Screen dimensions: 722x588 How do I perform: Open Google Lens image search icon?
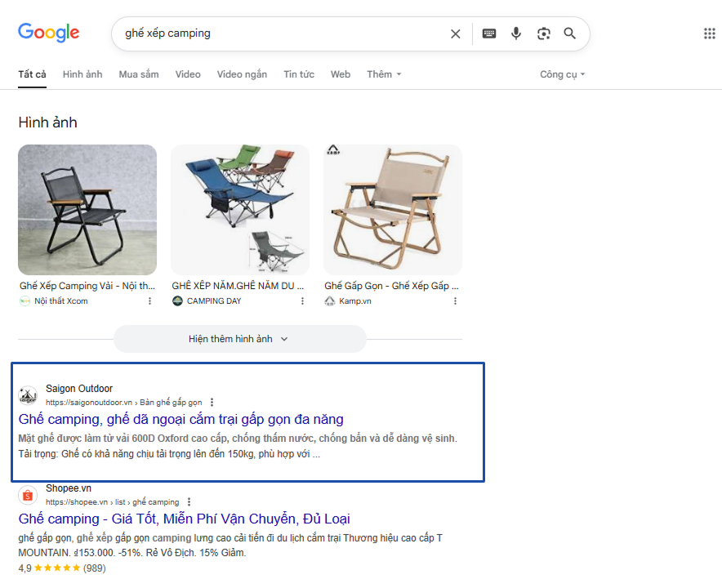pos(544,33)
